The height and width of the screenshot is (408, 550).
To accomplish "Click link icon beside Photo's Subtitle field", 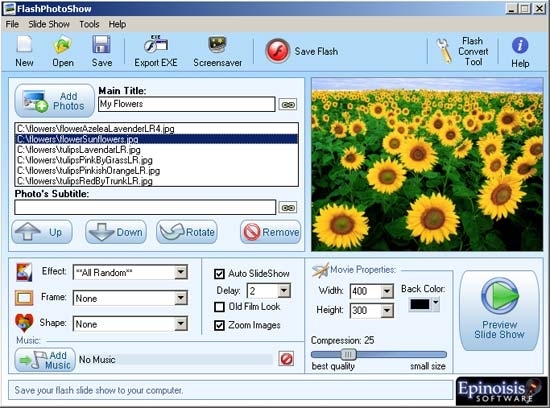I will 288,208.
